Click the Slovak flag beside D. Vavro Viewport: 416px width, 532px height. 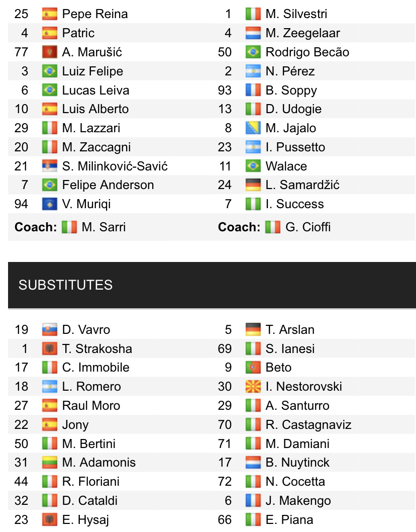[50, 329]
